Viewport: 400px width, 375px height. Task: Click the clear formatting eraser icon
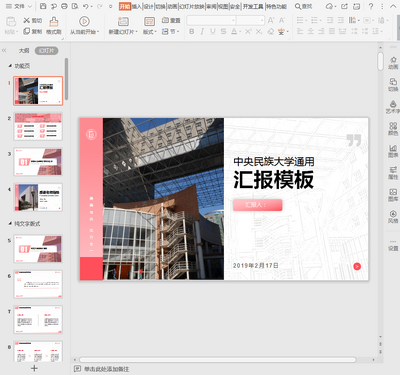pyautogui.click(x=271, y=31)
